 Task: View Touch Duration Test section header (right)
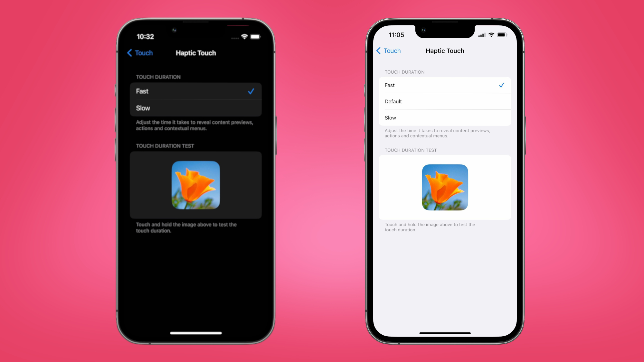click(x=411, y=150)
